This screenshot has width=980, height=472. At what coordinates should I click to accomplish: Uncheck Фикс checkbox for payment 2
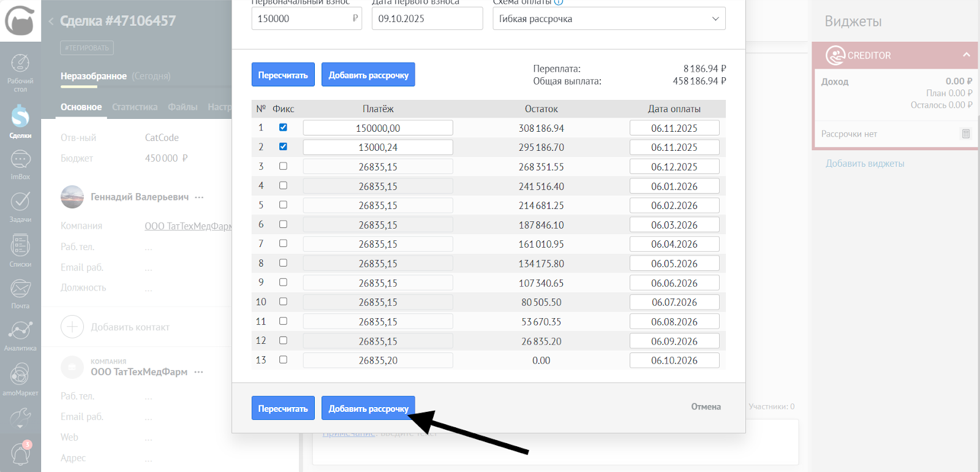pyautogui.click(x=283, y=147)
